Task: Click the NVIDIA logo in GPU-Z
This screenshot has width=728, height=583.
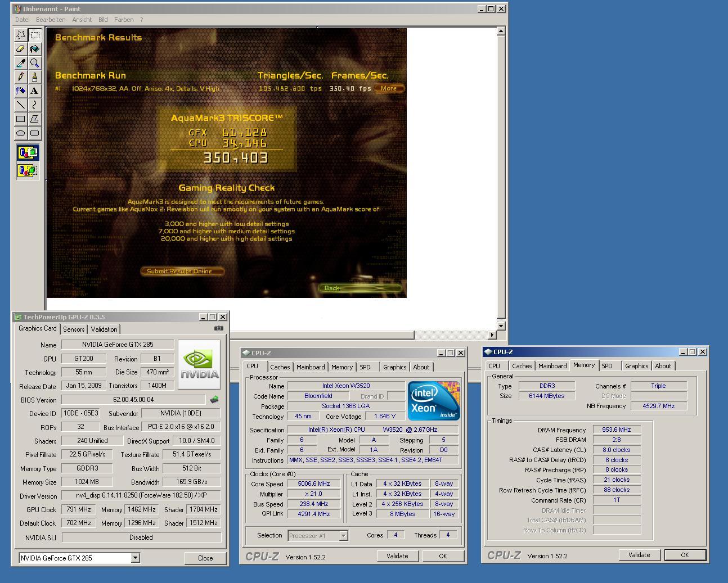Action: (199, 364)
